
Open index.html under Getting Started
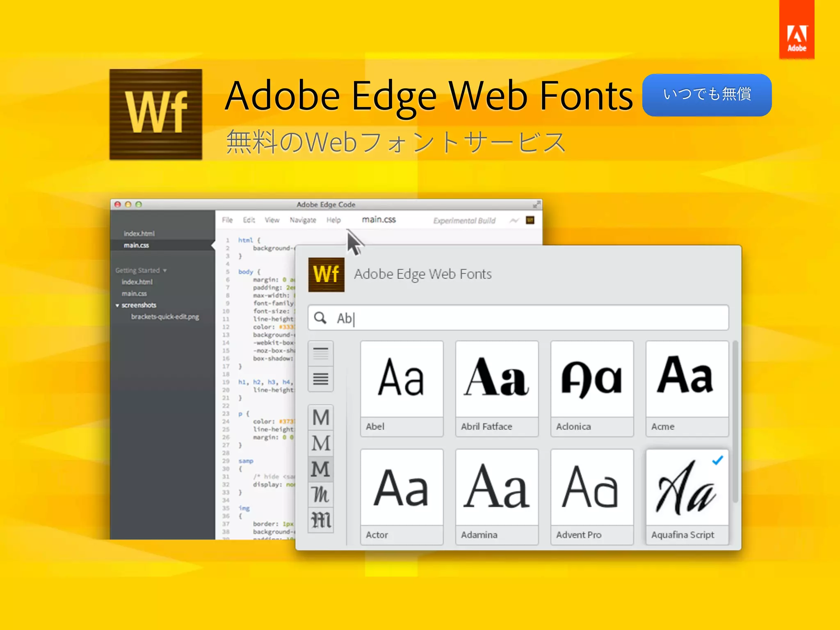tap(137, 282)
